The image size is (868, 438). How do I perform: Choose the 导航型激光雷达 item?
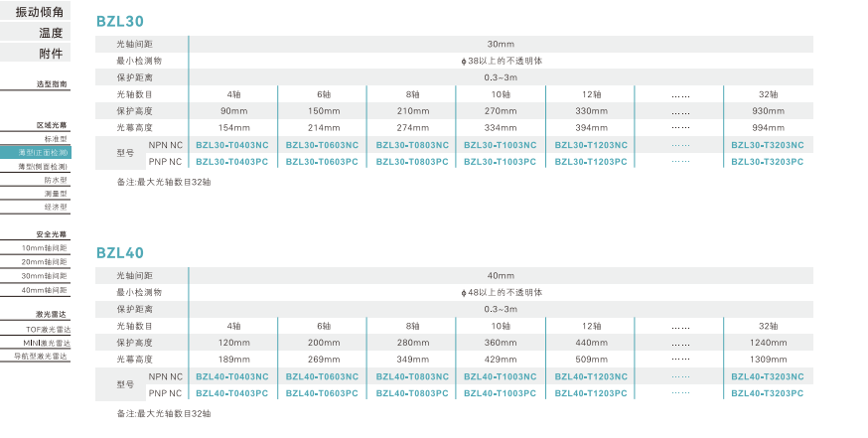42,355
